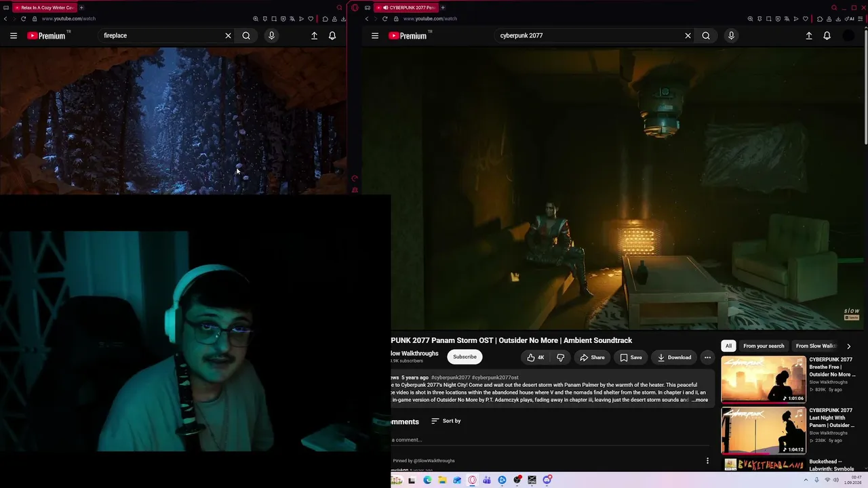The height and width of the screenshot is (488, 868).
Task: Go back in the left browser window
Action: [x=5, y=19]
